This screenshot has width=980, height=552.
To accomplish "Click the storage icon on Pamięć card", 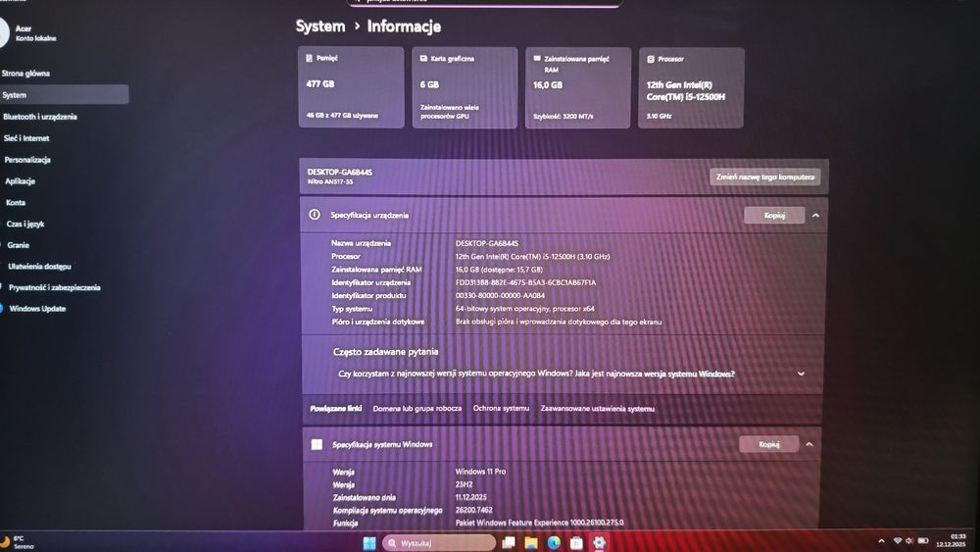I will (x=309, y=58).
